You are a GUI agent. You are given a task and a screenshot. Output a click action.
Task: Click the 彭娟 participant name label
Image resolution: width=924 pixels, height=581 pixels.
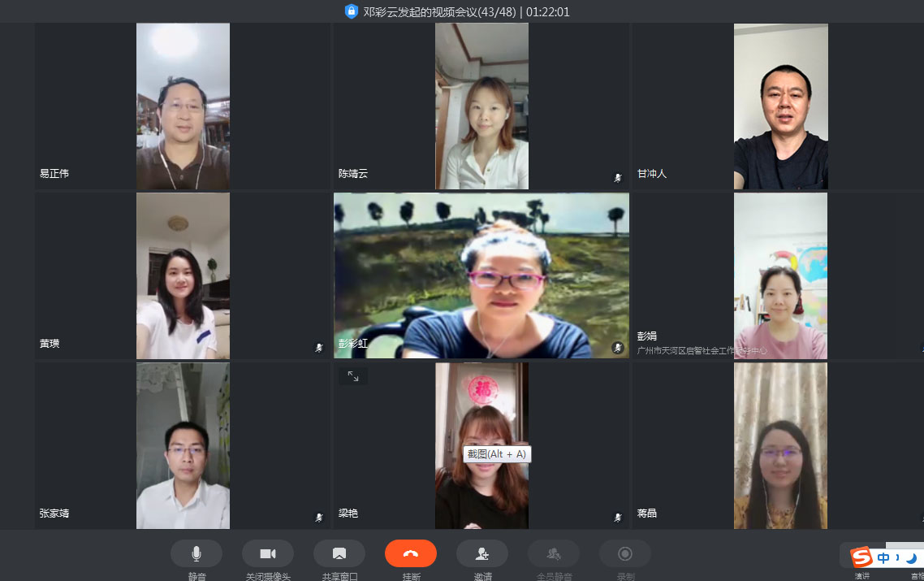[x=647, y=336]
